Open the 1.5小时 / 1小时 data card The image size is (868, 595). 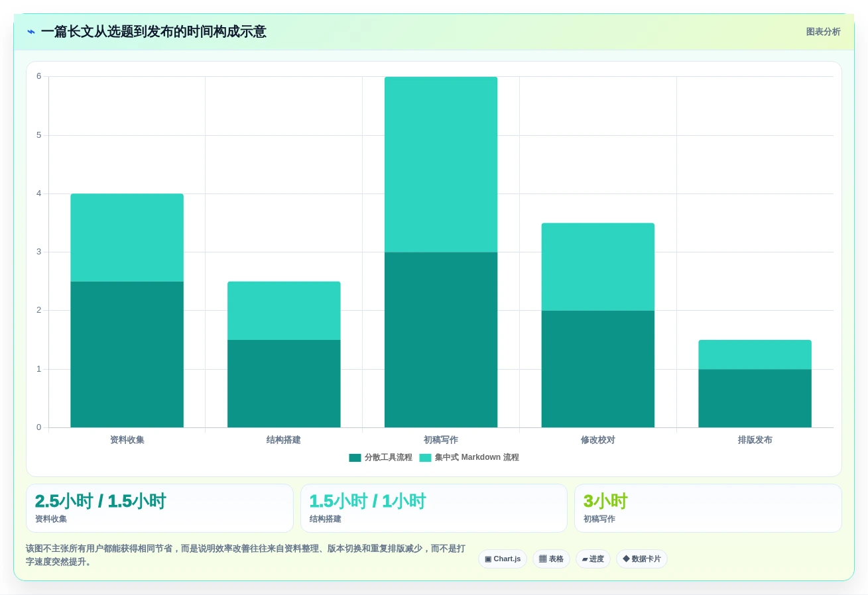coord(434,508)
